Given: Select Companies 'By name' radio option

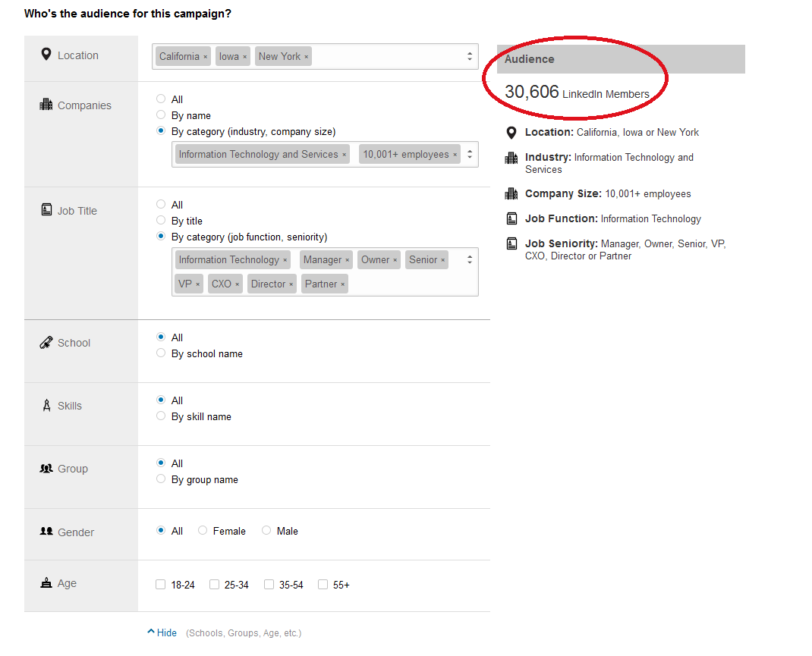Looking at the screenshot, I should point(161,115).
